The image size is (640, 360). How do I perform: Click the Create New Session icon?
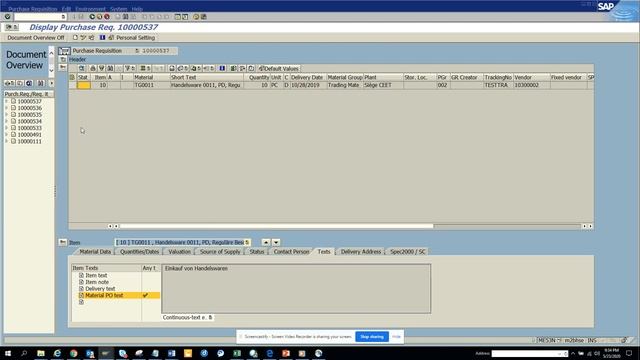point(178,17)
